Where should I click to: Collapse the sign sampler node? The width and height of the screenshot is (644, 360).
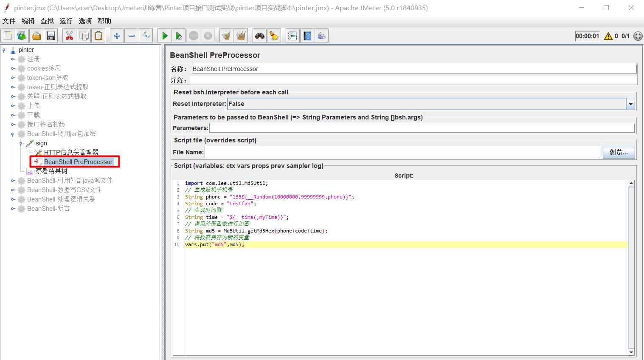coord(21,143)
